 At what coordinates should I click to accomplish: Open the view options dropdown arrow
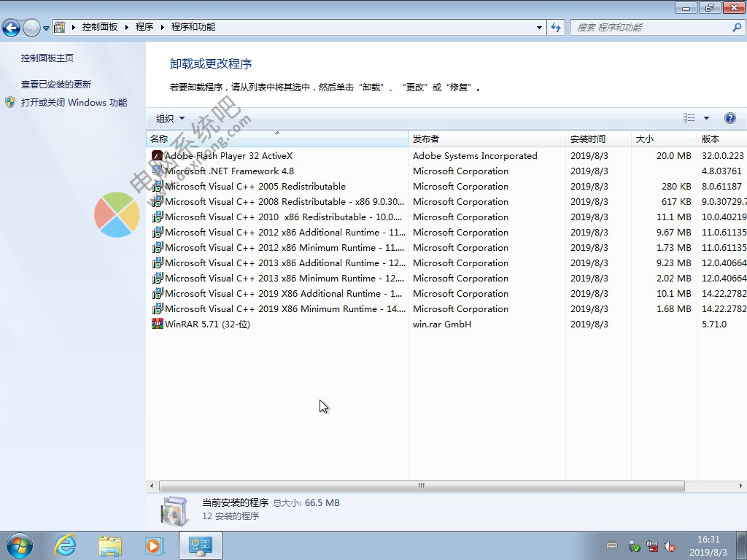click(706, 118)
